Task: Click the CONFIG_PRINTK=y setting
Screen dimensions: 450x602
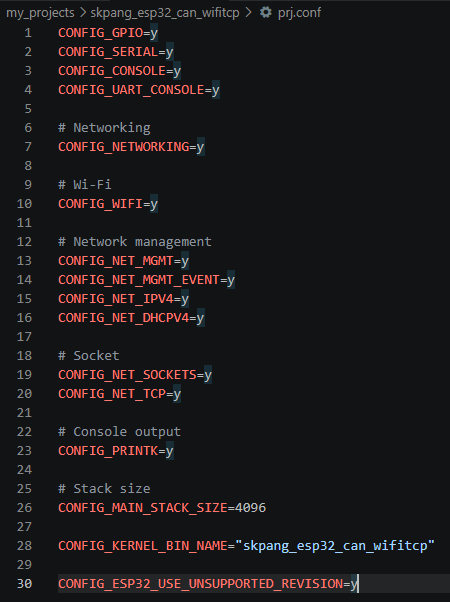Action: [116, 451]
